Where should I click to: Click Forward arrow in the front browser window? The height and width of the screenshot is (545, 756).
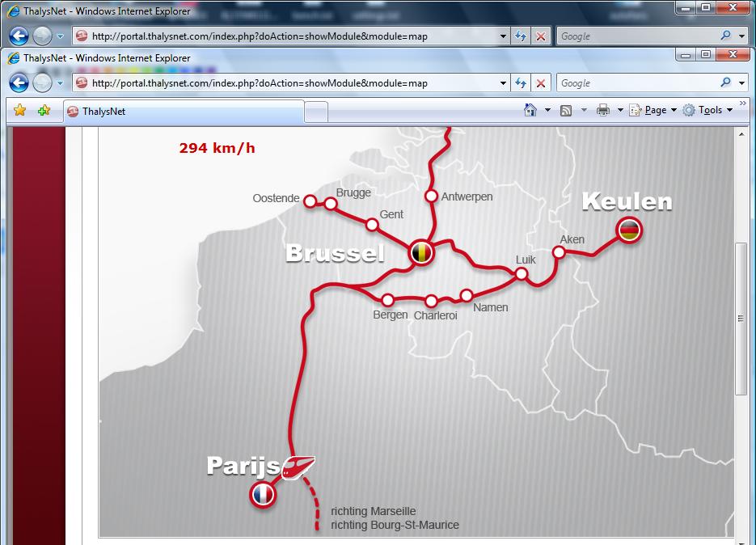[x=42, y=83]
